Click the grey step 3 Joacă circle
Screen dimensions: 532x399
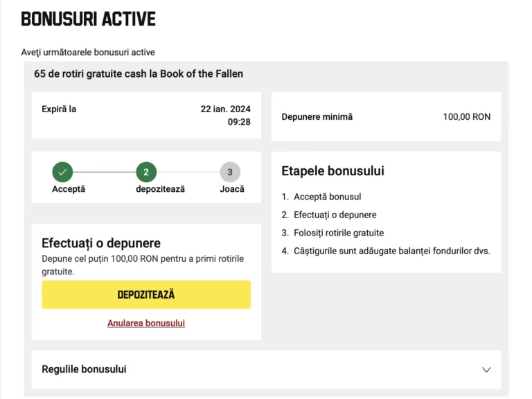230,172
